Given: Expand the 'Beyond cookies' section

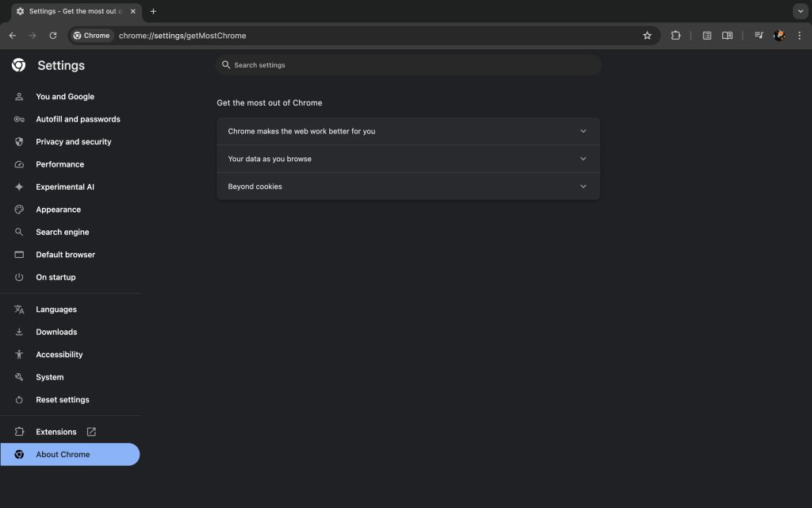Looking at the screenshot, I should point(408,187).
